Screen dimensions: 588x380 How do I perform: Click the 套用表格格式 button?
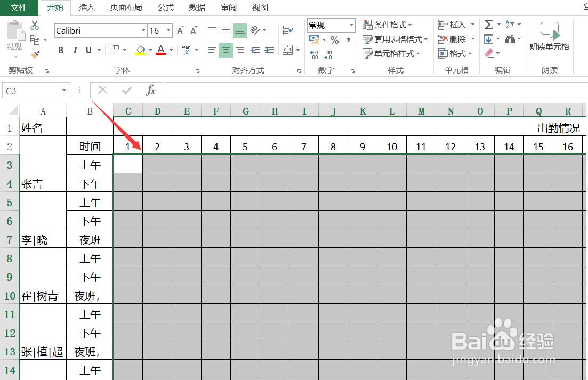(394, 39)
